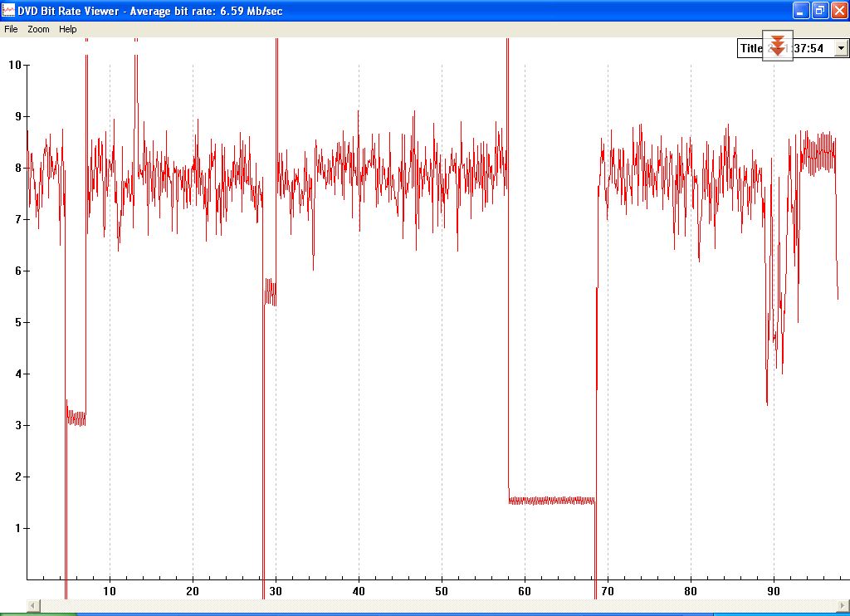Expand the Title selection dropdown arrow
The height and width of the screenshot is (616, 850).
point(841,48)
